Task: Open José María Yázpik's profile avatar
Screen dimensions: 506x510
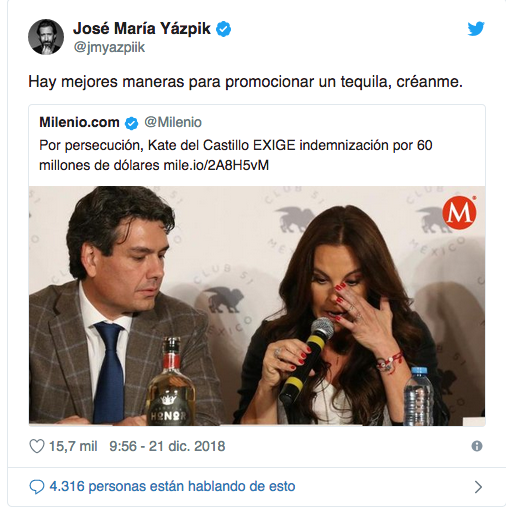Action: pyautogui.click(x=46, y=37)
